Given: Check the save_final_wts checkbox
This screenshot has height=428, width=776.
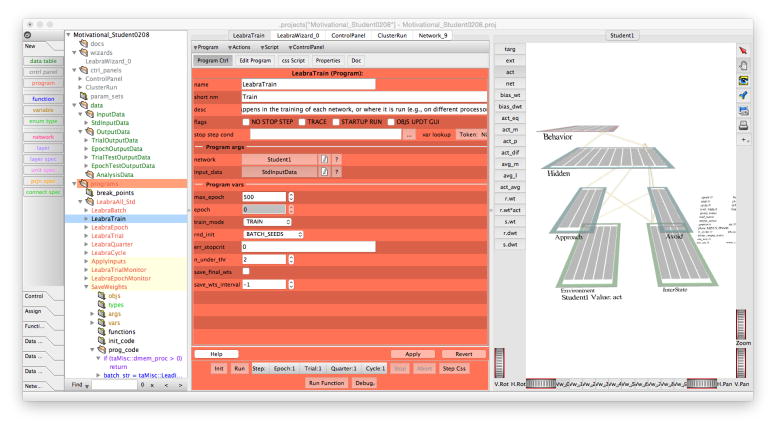Looking at the screenshot, I should coord(247,271).
